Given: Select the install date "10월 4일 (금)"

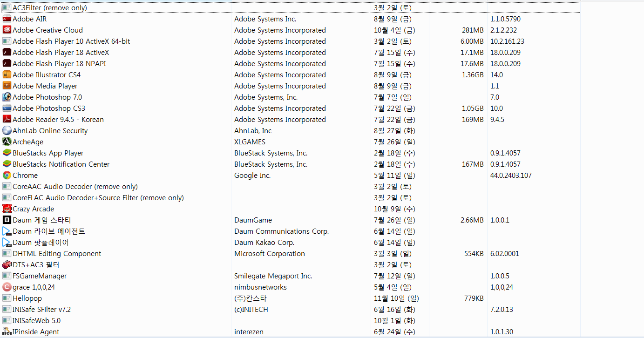Looking at the screenshot, I should (394, 30).
